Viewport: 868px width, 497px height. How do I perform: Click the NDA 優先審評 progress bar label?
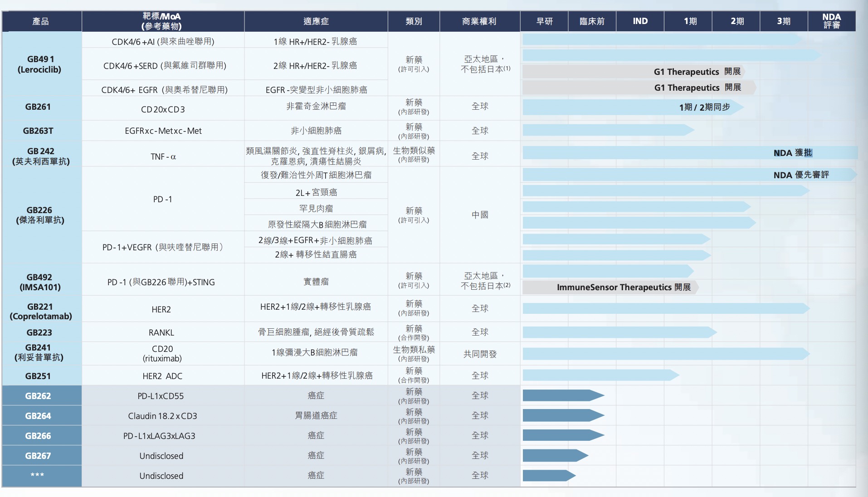pos(801,175)
